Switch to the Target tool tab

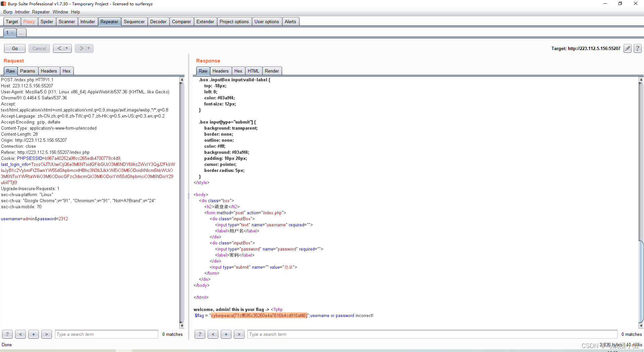pos(12,21)
